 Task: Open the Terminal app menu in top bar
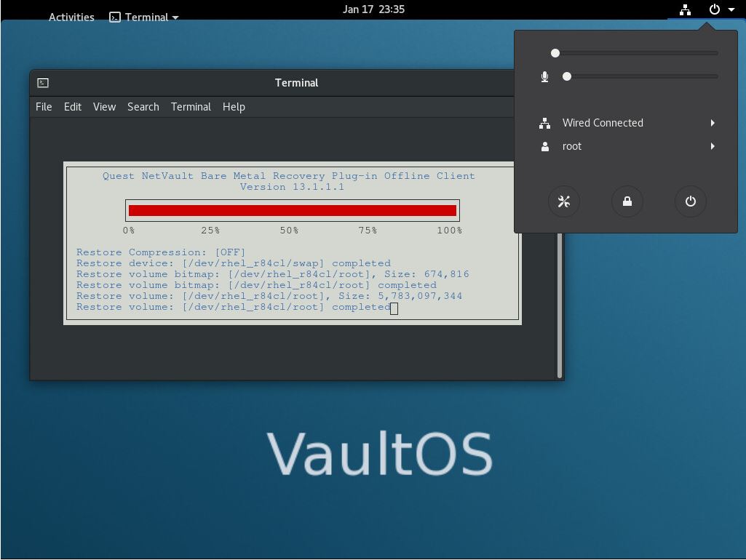[143, 17]
